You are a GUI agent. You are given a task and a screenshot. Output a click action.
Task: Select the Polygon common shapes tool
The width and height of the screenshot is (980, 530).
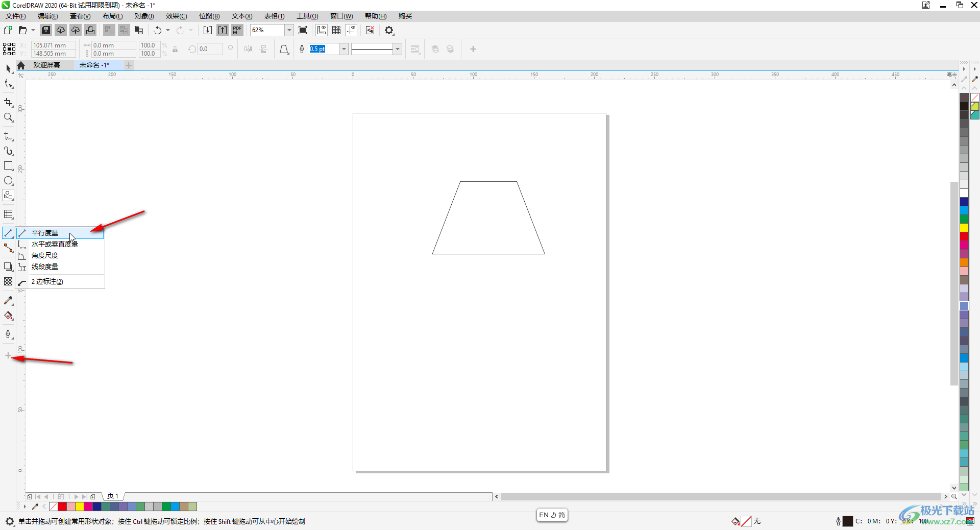pyautogui.click(x=8, y=196)
